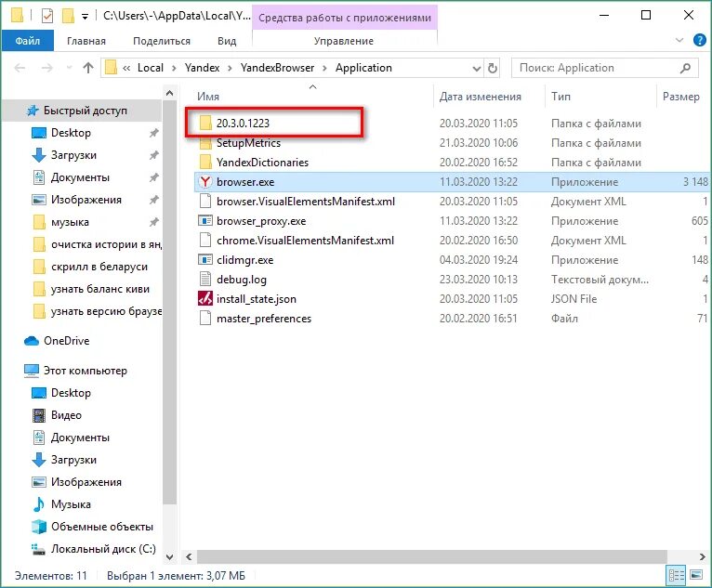Click Application breadcrumb in address bar
The image size is (712, 588).
[363, 68]
